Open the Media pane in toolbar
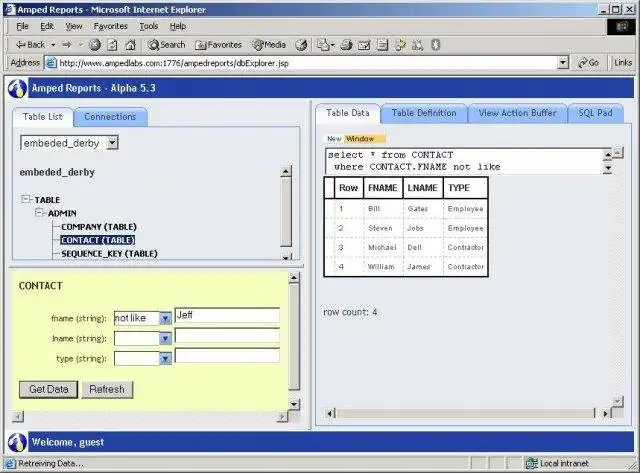 coord(269,45)
